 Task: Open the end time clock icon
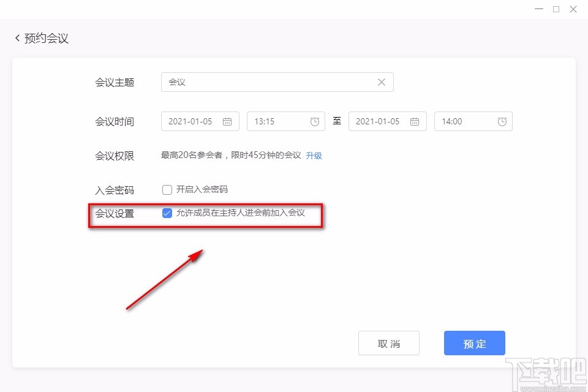(502, 121)
